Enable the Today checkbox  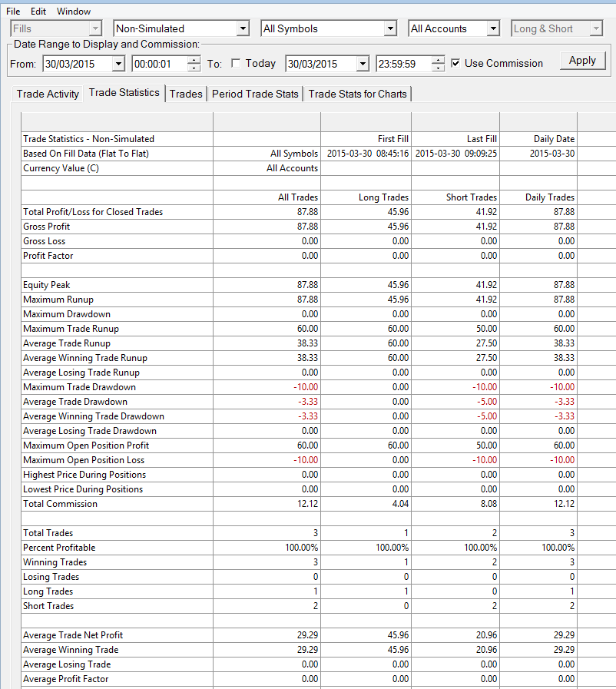point(236,63)
